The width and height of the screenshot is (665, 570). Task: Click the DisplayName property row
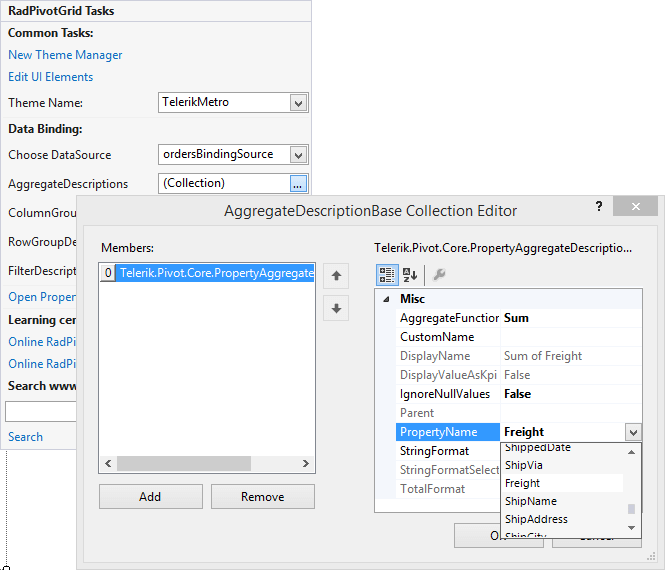518,356
